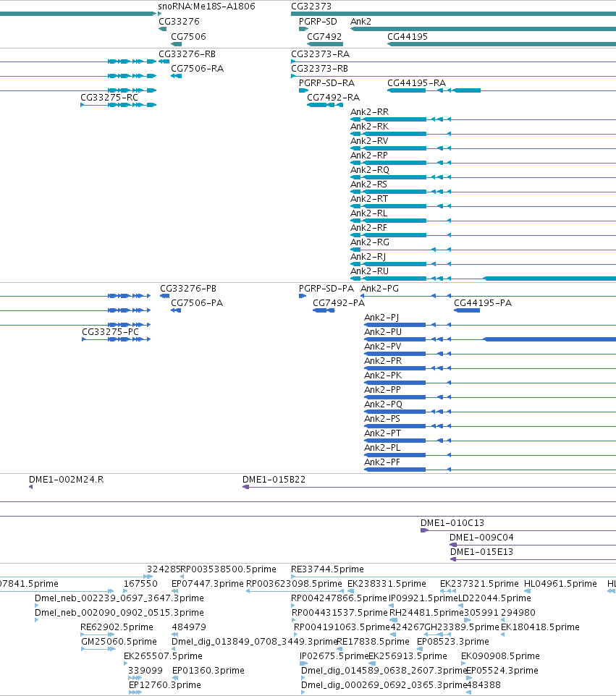
Task: Click the CG7506 gene label
Action: pos(188,36)
